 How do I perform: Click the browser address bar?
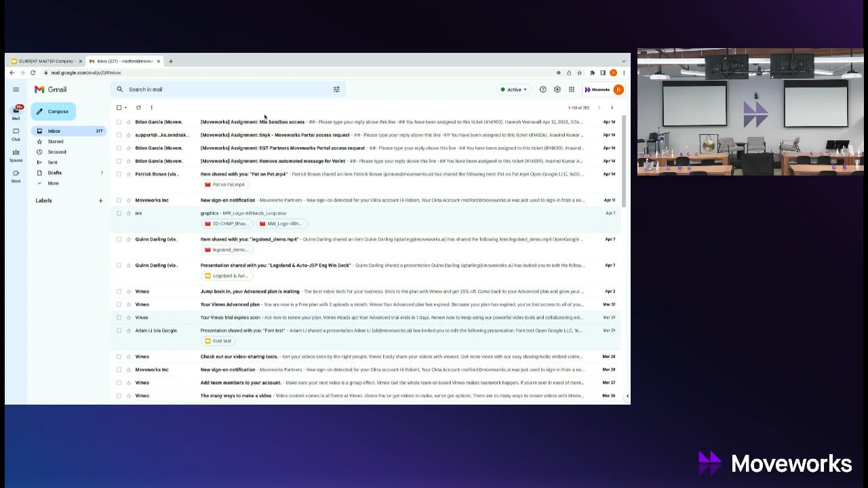click(x=298, y=73)
